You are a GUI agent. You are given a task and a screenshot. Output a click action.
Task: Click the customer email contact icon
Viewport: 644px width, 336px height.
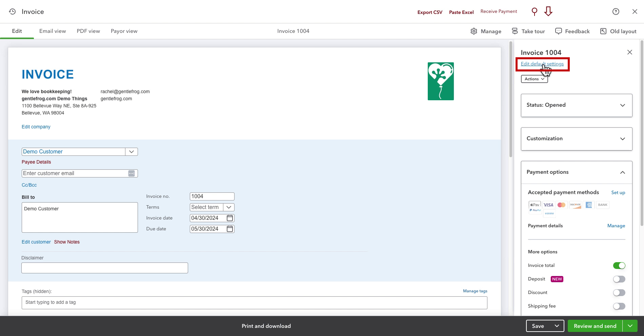point(132,173)
